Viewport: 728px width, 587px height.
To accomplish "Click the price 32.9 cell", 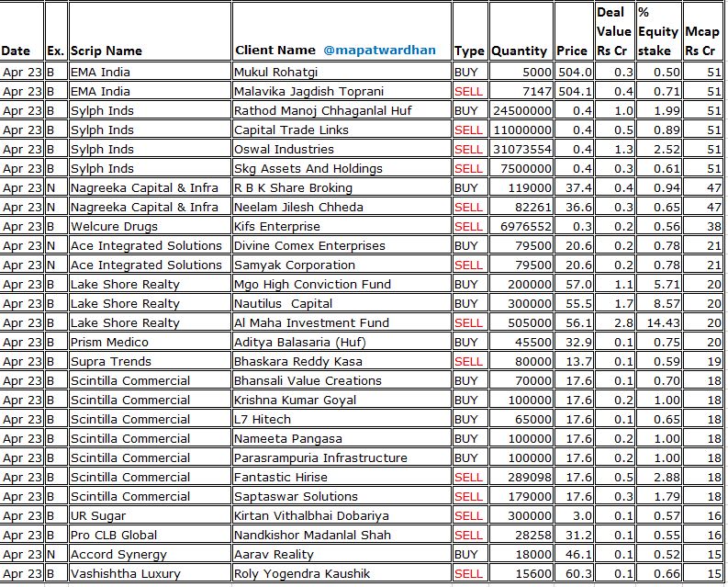I will tap(574, 342).
